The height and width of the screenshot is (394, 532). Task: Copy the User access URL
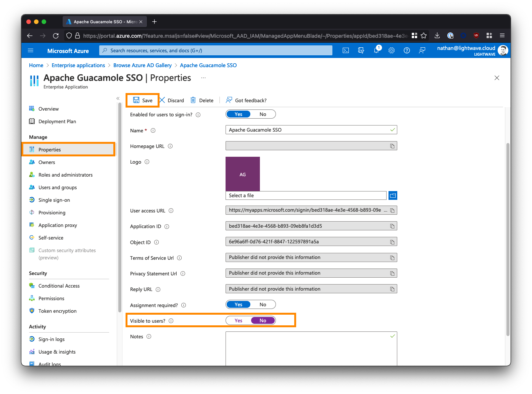tap(392, 211)
